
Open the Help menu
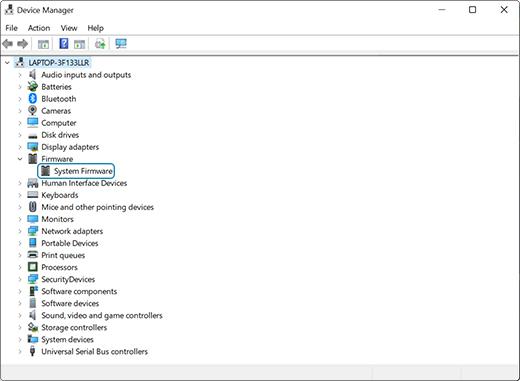[96, 28]
